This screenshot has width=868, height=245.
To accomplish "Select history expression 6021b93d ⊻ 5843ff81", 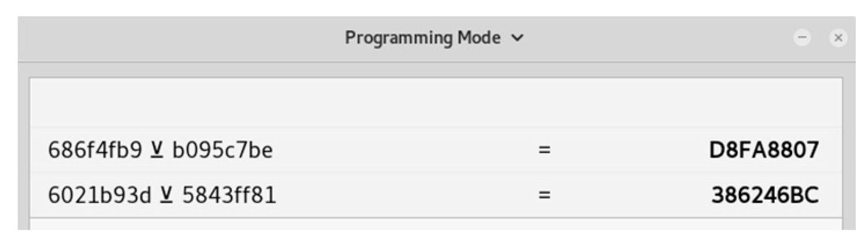I will click(162, 196).
